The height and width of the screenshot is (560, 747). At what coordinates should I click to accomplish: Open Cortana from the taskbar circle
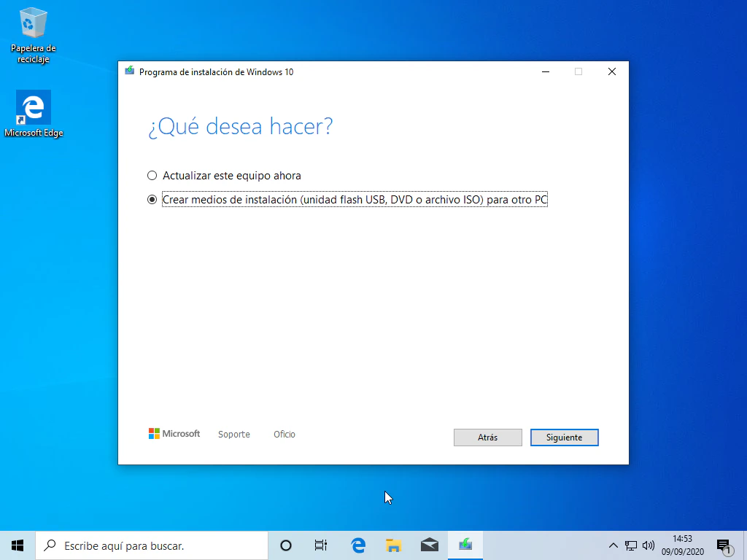[x=286, y=545]
